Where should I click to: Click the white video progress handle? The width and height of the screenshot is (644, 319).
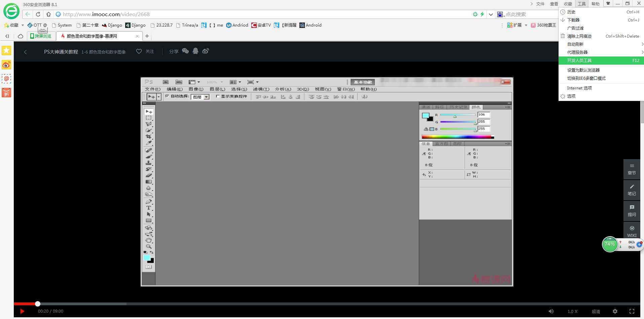(x=38, y=304)
